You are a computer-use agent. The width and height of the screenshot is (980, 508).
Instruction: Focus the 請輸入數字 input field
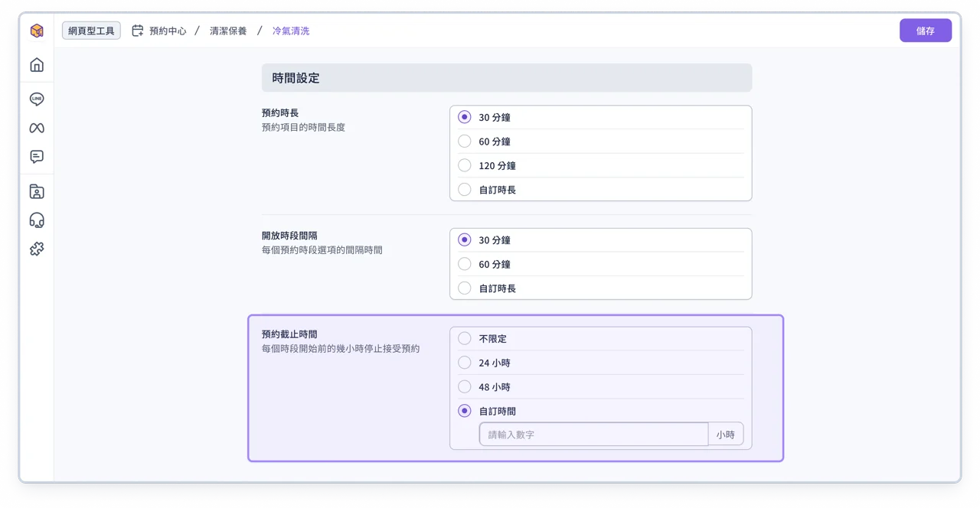593,435
